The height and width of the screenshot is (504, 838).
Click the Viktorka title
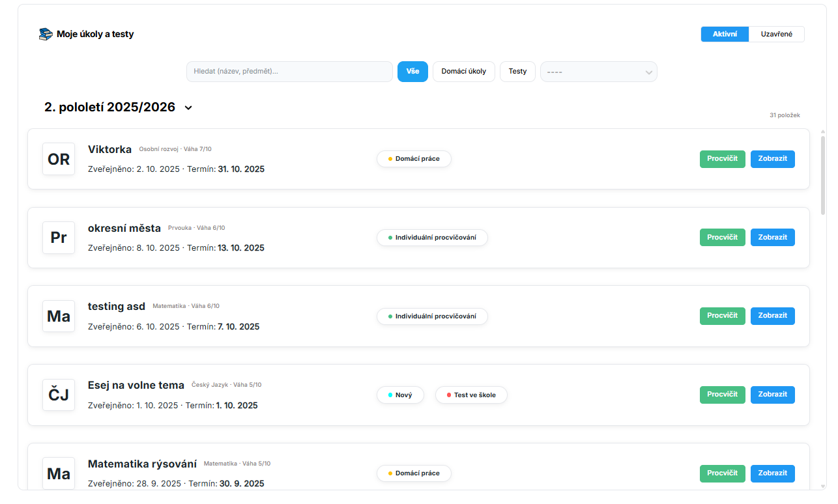tap(109, 150)
